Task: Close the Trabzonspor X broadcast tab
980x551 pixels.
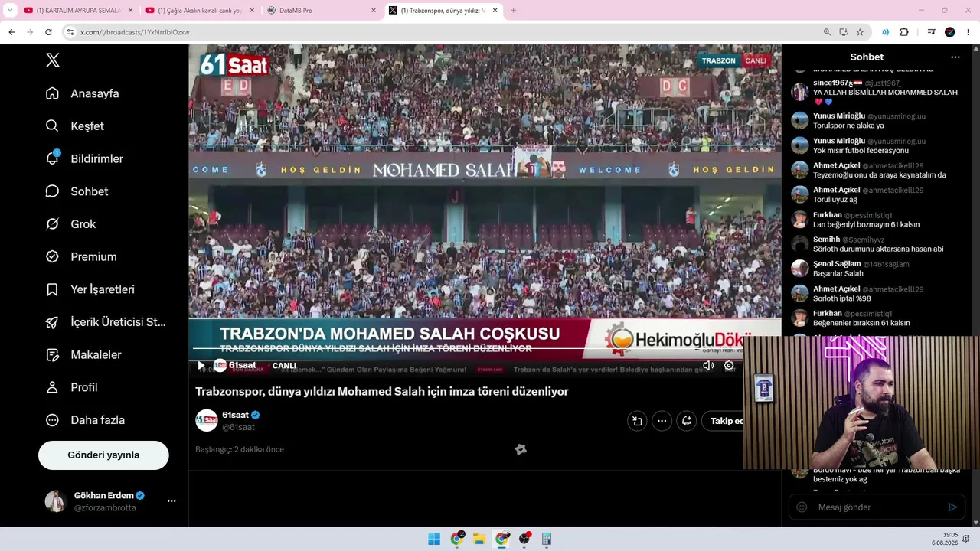Action: [495, 11]
